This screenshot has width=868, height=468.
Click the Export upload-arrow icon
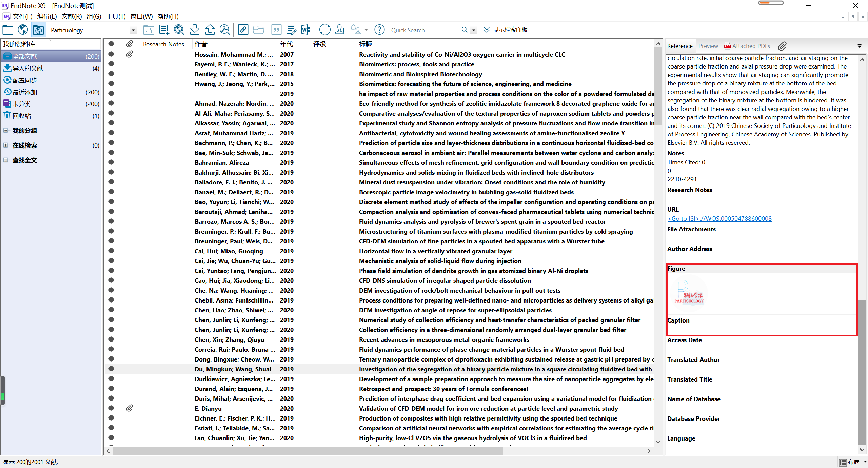coord(210,30)
